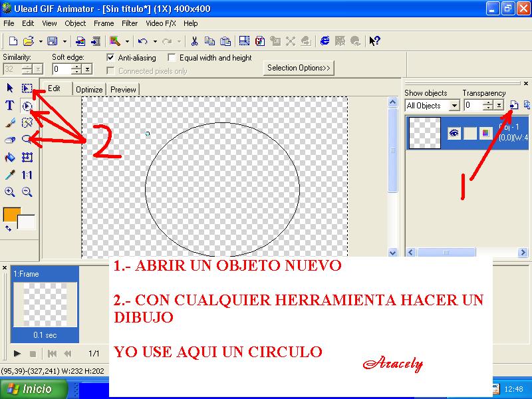The height and width of the screenshot is (399, 532).
Task: Switch to the Preview tab
Action: (123, 90)
